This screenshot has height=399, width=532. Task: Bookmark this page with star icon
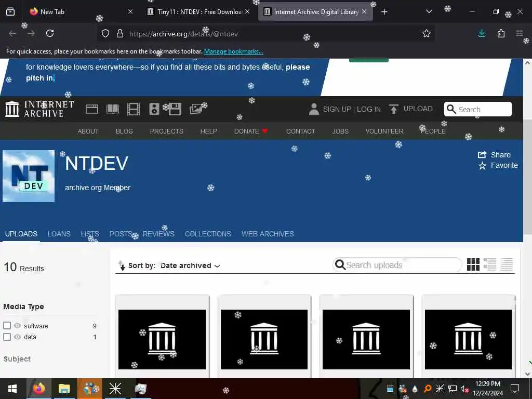pyautogui.click(x=427, y=33)
